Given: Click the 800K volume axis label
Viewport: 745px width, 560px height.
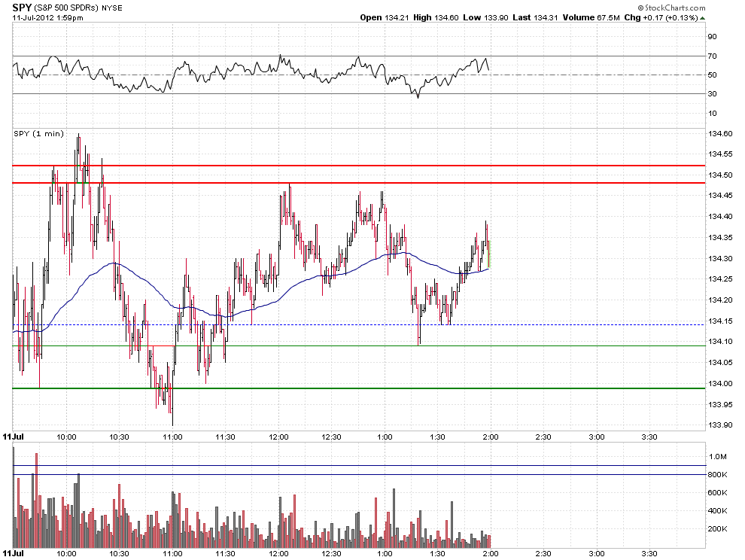Looking at the screenshot, I should point(718,475).
